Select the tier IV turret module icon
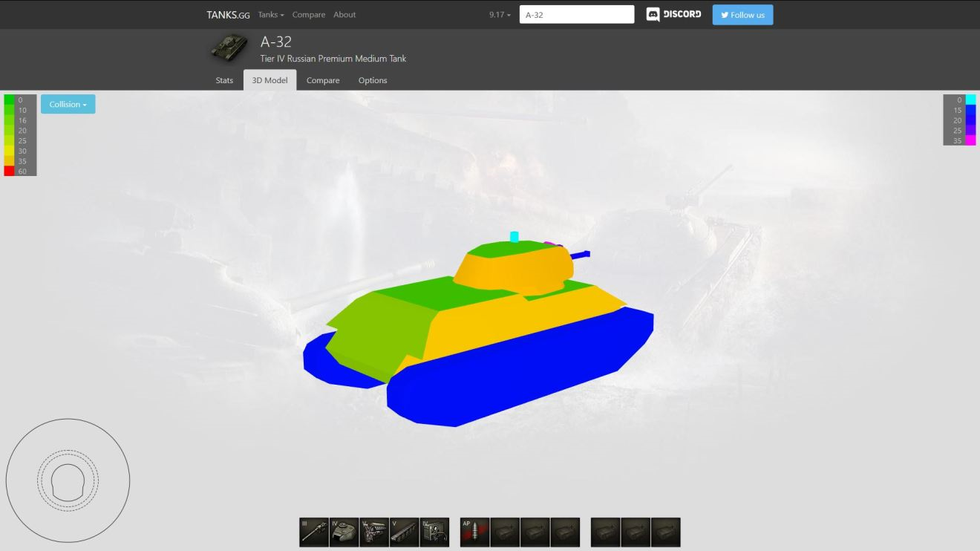The height and width of the screenshot is (551, 980). pos(344,532)
